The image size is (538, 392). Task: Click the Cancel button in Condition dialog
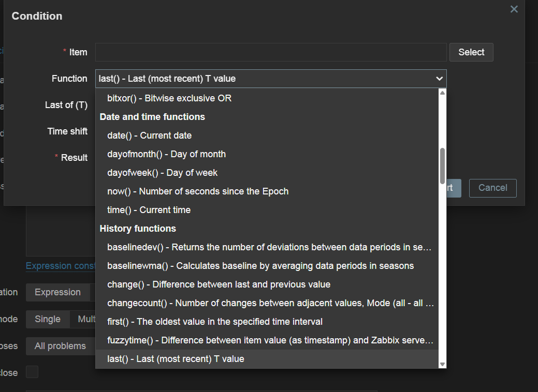493,188
